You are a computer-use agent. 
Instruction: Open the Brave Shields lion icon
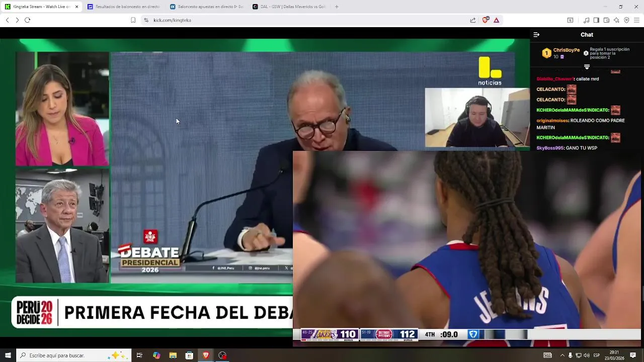pos(485,20)
